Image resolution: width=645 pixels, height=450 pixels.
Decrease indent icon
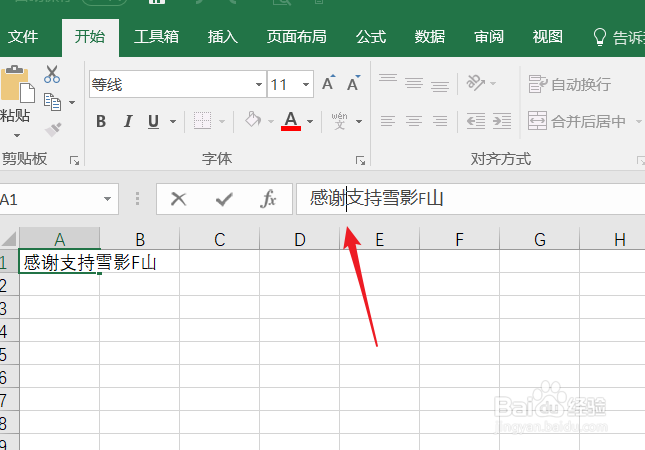(476, 121)
